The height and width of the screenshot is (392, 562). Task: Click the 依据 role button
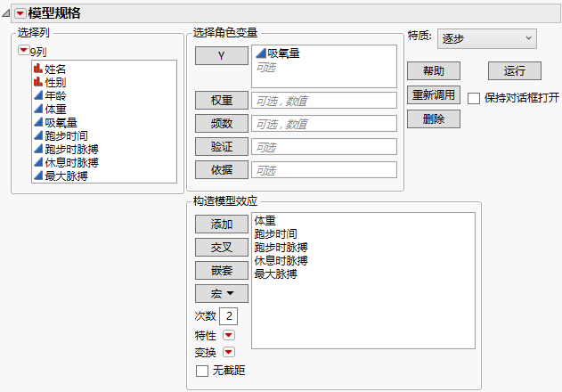point(222,169)
